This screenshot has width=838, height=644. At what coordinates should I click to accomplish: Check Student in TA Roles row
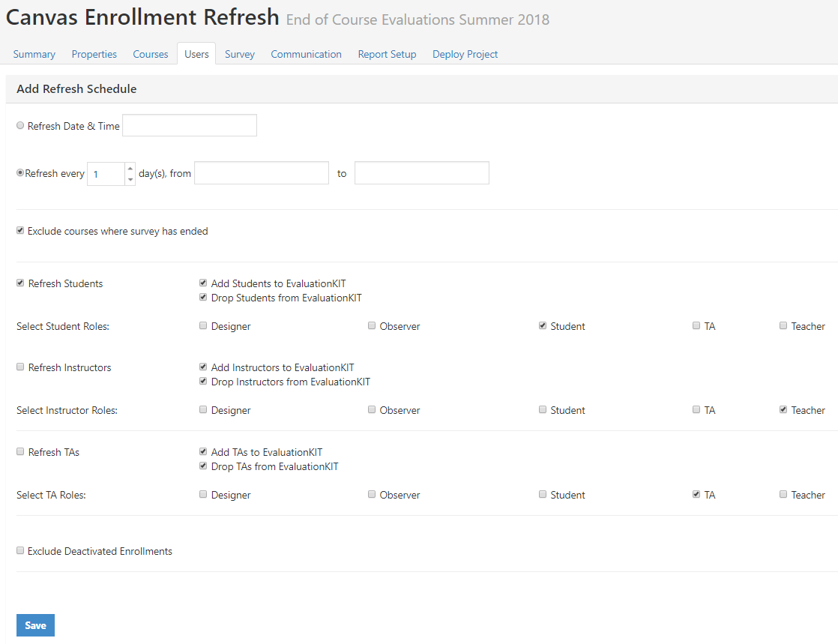click(x=543, y=494)
